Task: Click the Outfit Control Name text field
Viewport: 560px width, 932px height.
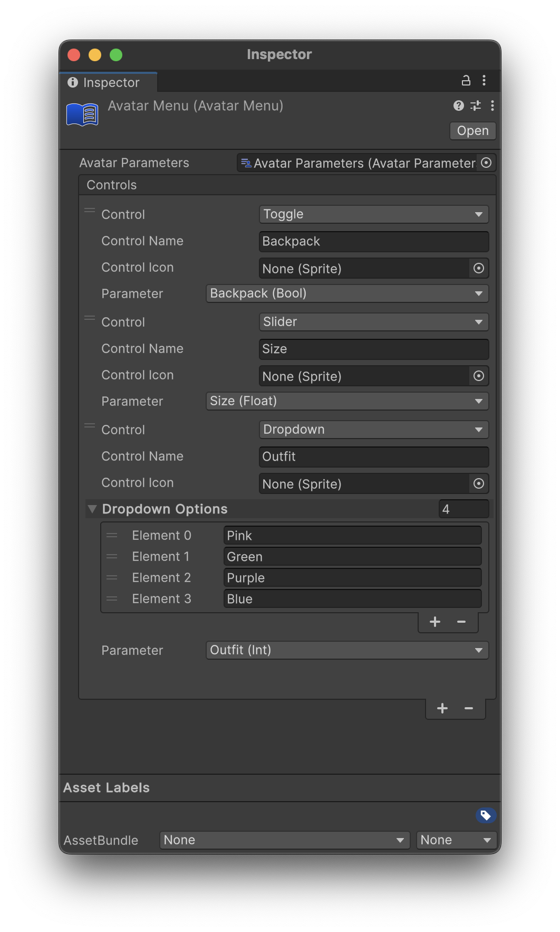Action: tap(373, 457)
